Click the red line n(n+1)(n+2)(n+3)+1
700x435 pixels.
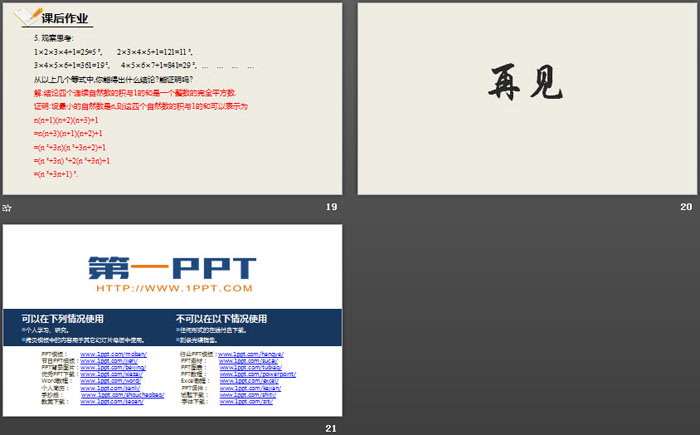click(x=66, y=120)
